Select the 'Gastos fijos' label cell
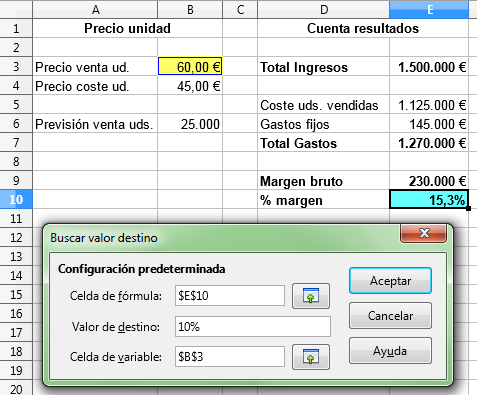 point(323,123)
